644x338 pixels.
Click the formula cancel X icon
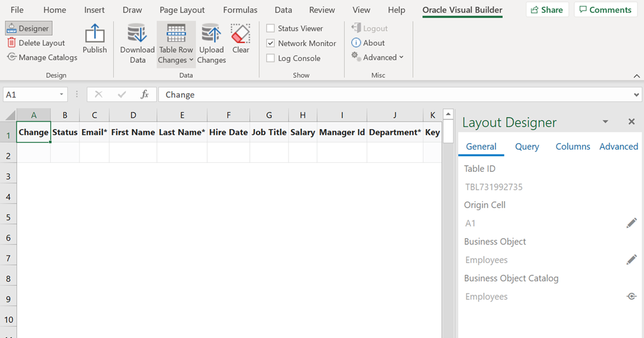click(99, 95)
